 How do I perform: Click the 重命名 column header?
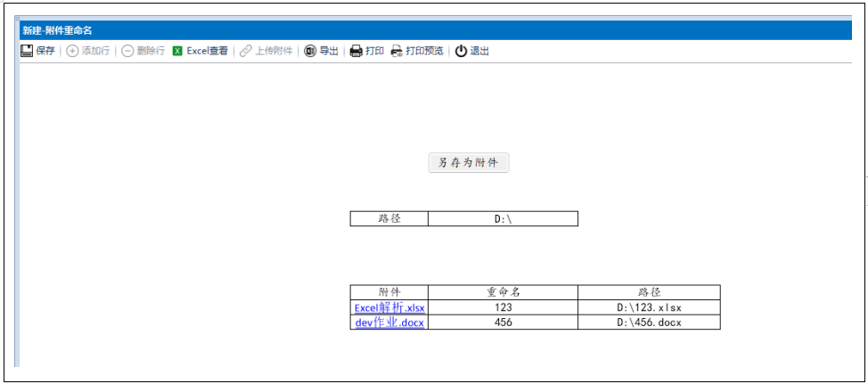tap(503, 292)
